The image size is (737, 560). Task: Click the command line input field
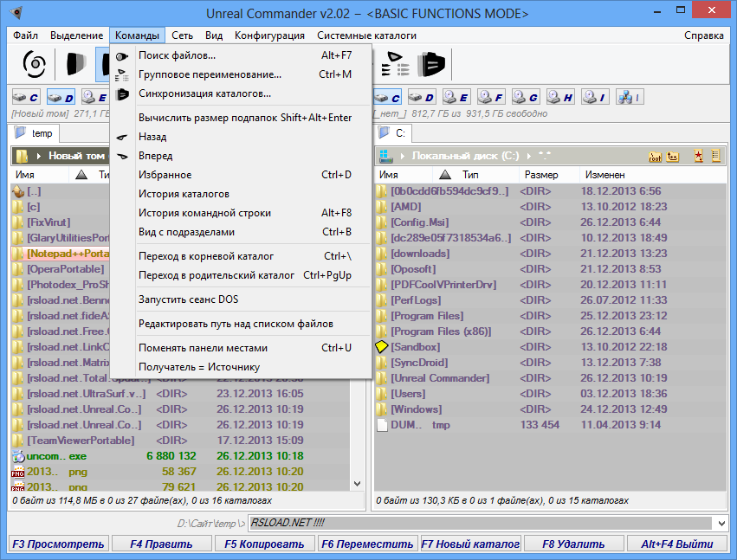(x=481, y=523)
